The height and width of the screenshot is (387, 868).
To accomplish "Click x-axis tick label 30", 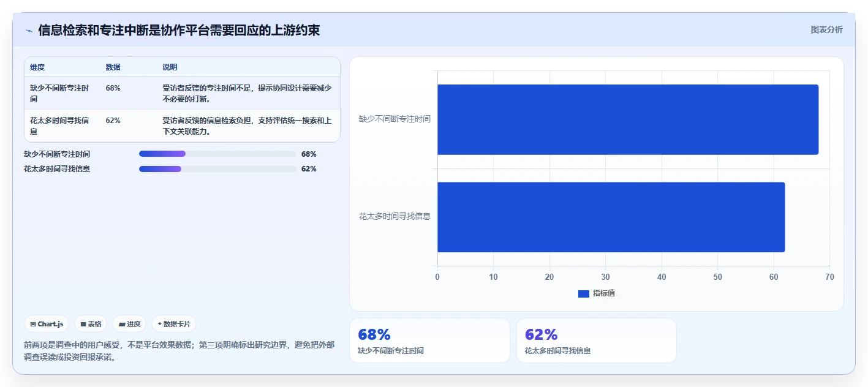I will (605, 277).
